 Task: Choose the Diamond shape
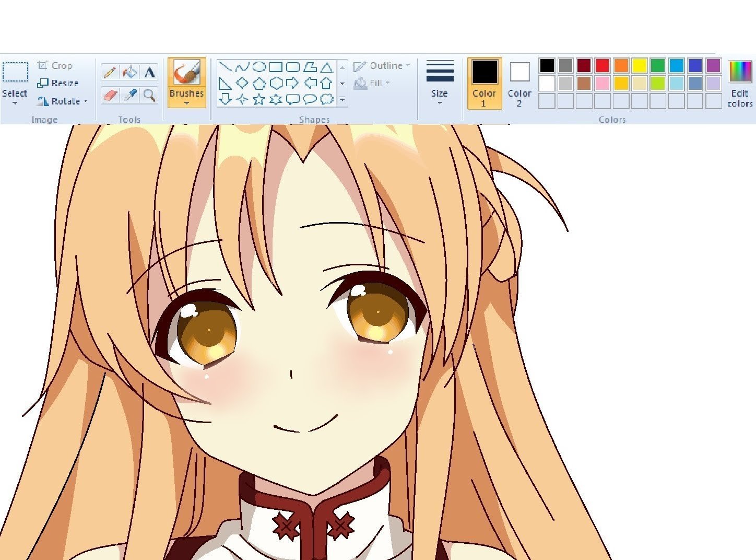coord(242,83)
